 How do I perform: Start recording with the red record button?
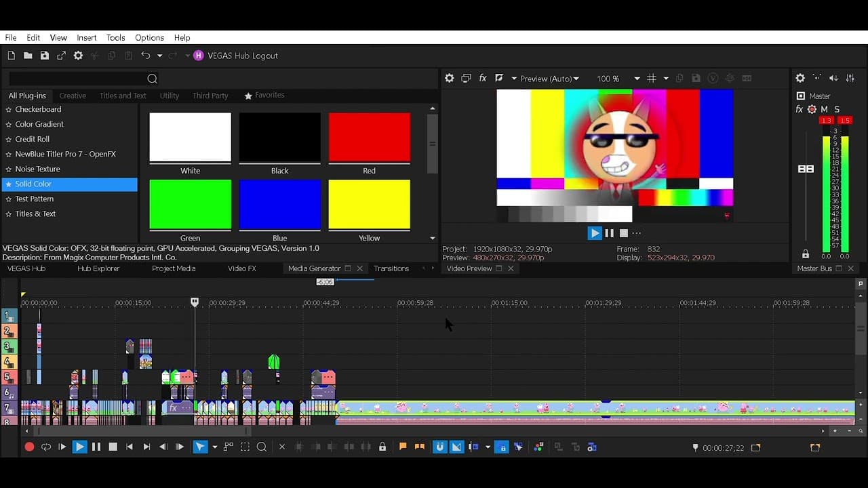pyautogui.click(x=29, y=447)
